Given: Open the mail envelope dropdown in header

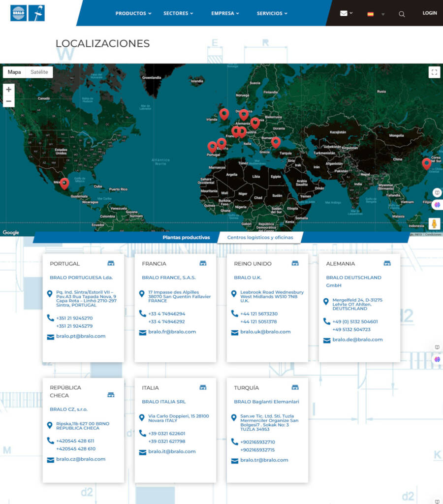Looking at the screenshot, I should click(346, 13).
